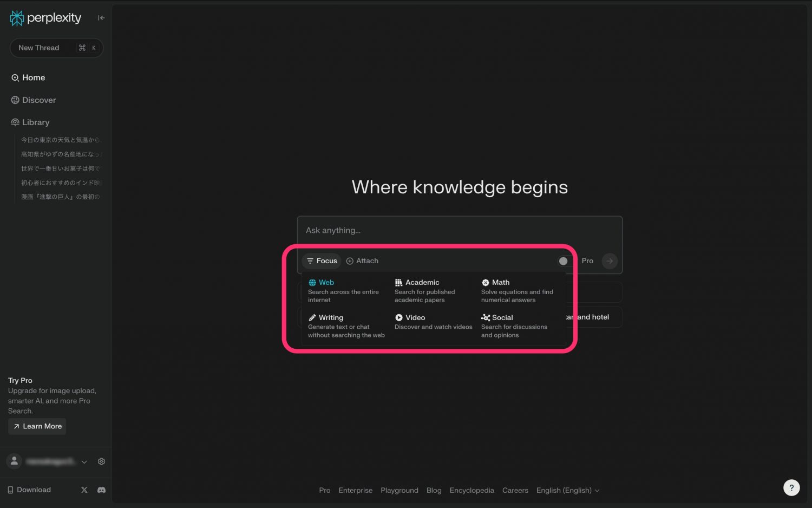Click the Ask anything input field
This screenshot has width=812, height=508.
point(460,231)
